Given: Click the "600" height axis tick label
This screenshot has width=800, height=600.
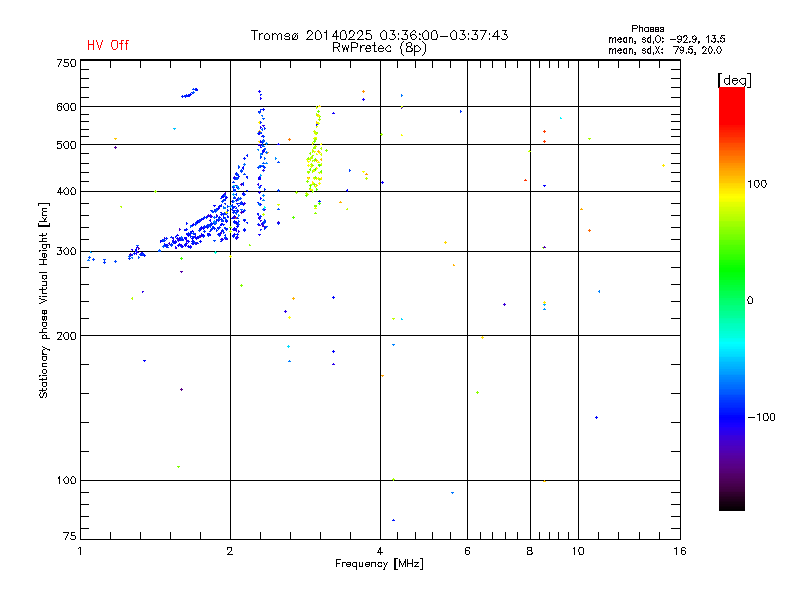Looking at the screenshot, I should [x=66, y=107].
